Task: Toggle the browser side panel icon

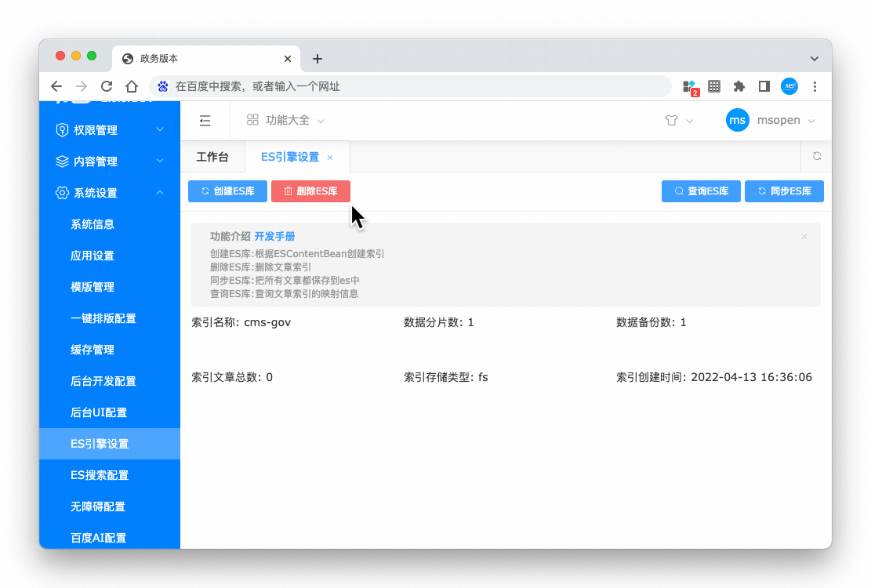Action: 764,86
